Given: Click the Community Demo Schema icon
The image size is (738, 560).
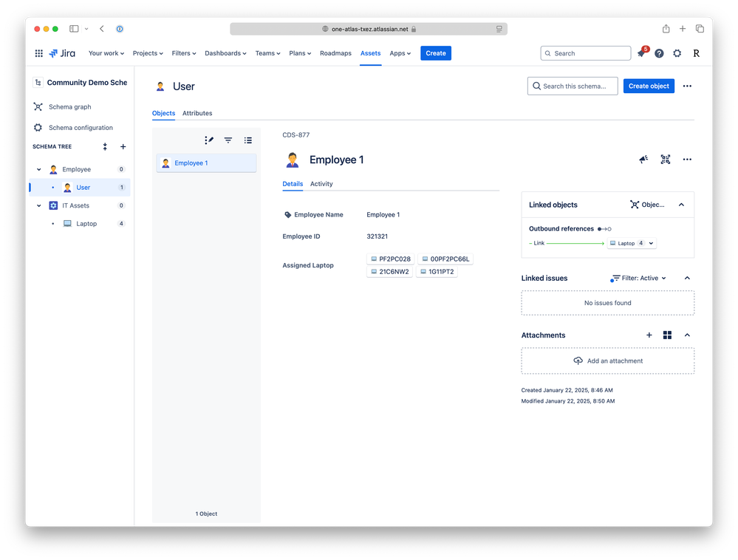Looking at the screenshot, I should pyautogui.click(x=38, y=82).
